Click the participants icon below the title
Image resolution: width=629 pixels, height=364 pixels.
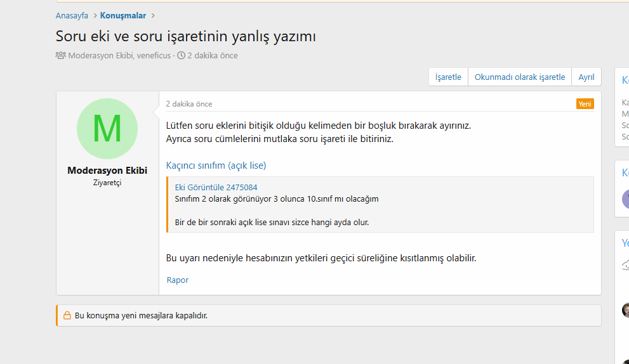pos(61,56)
